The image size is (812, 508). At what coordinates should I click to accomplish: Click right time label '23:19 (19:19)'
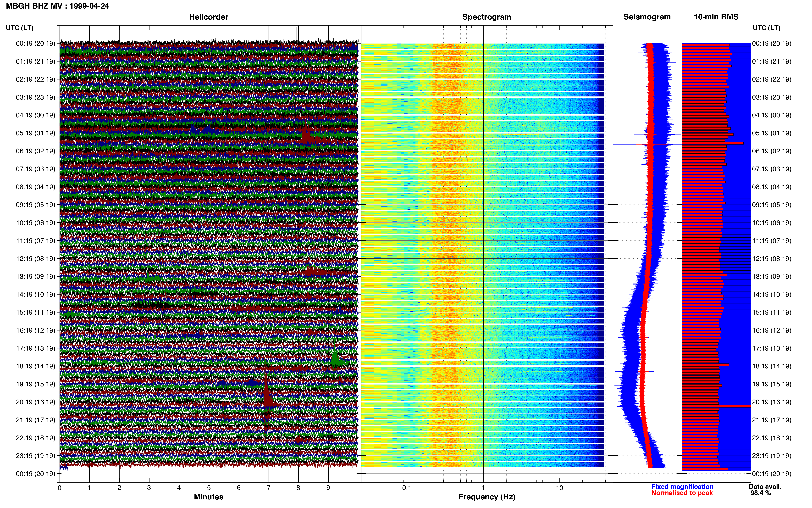tap(772, 456)
